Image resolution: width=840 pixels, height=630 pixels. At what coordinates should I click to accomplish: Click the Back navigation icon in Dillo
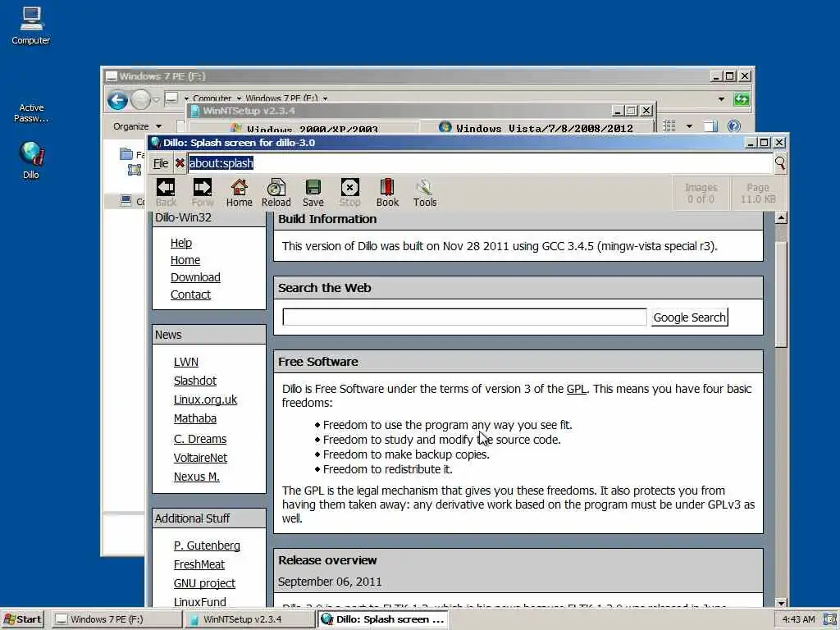(x=166, y=192)
